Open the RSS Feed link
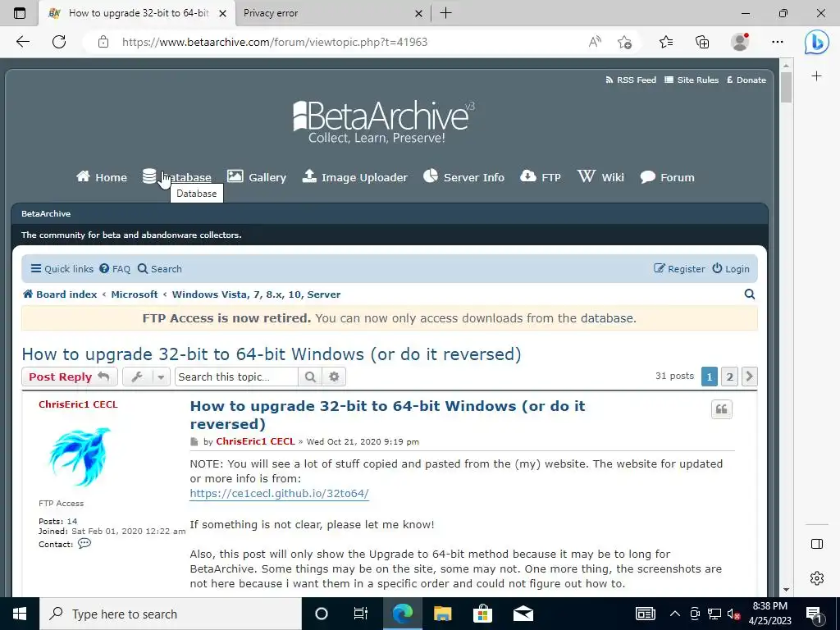The height and width of the screenshot is (630, 840). [x=631, y=80]
